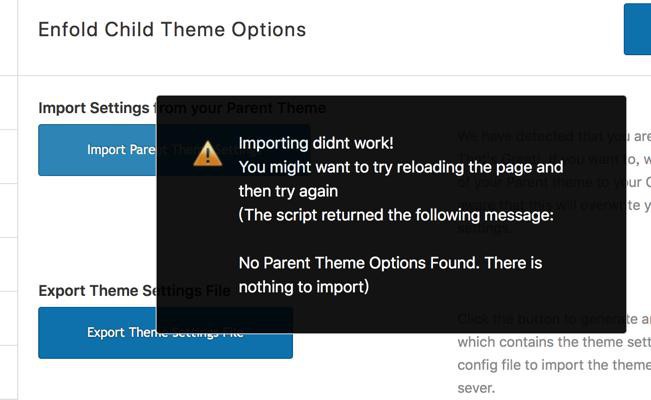Select the Import Settings from your Parent Theme heading

point(95,108)
